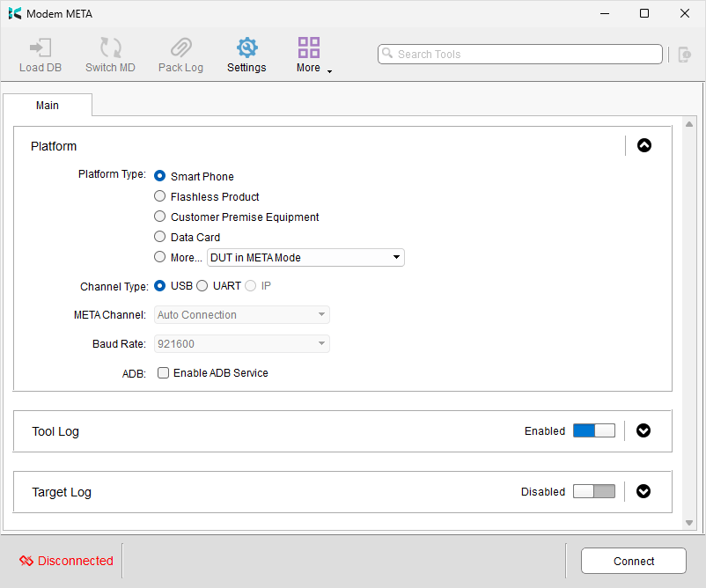Click the META Channel label
This screenshot has width=706, height=588.
pyautogui.click(x=110, y=315)
